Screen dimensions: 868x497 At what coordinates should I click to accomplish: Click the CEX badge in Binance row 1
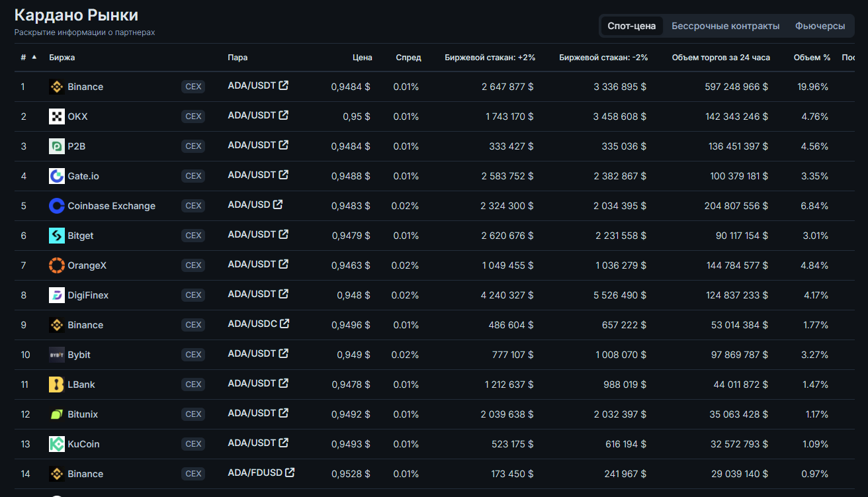point(193,87)
